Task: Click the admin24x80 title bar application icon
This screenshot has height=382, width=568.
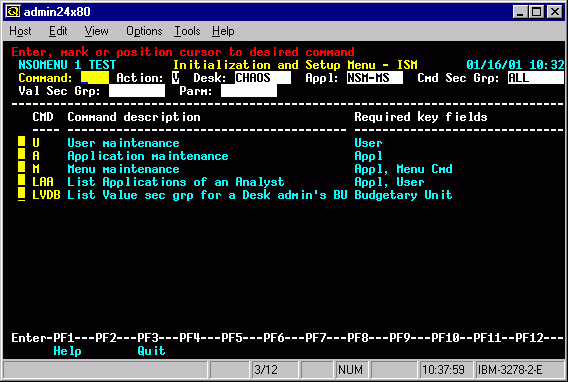Action: pyautogui.click(x=13, y=12)
